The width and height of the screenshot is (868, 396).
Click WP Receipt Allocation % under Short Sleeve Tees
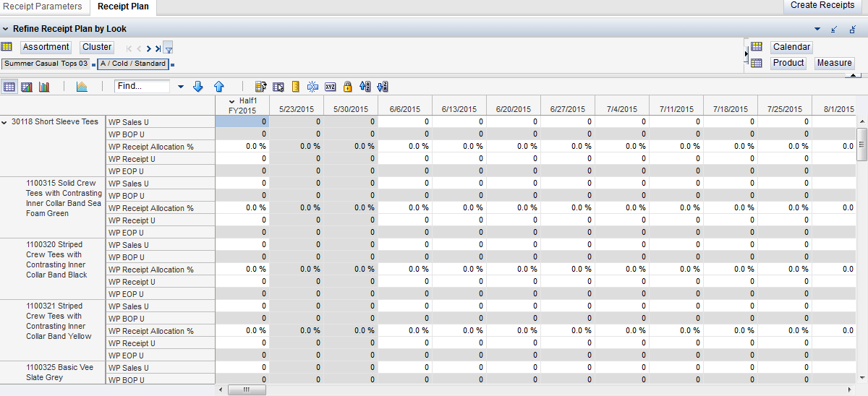(x=160, y=147)
